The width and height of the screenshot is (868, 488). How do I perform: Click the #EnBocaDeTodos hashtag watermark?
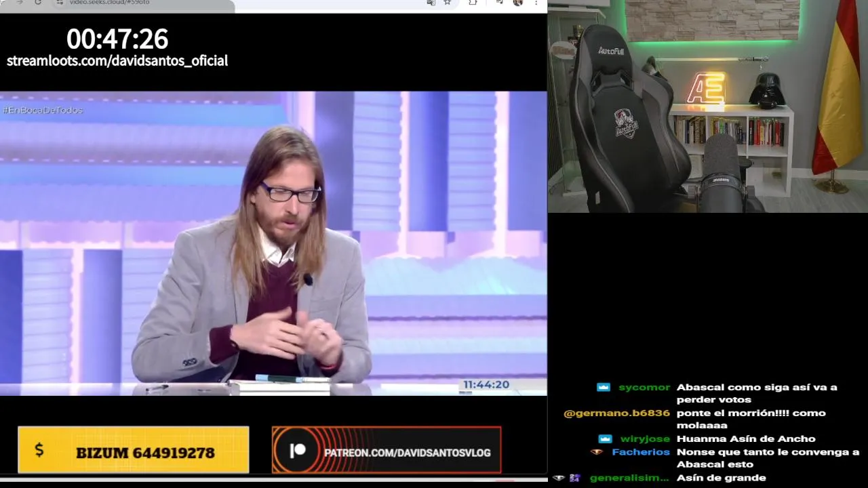[43, 110]
